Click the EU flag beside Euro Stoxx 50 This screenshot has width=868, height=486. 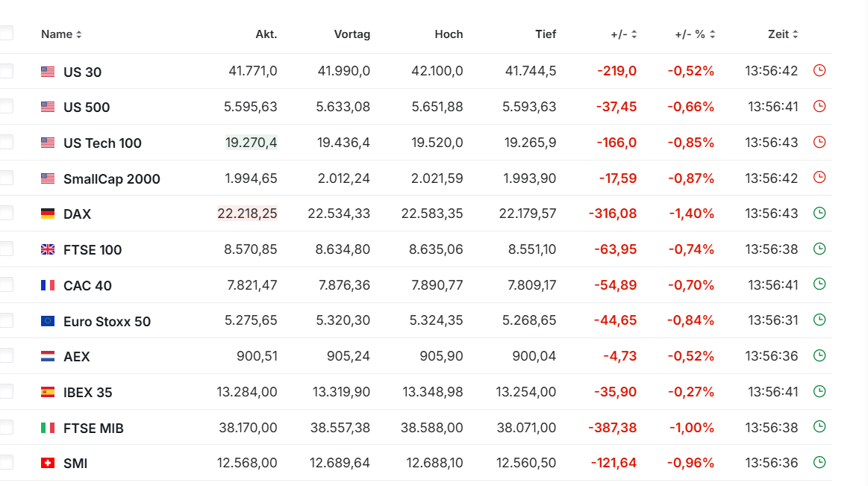pyautogui.click(x=48, y=321)
